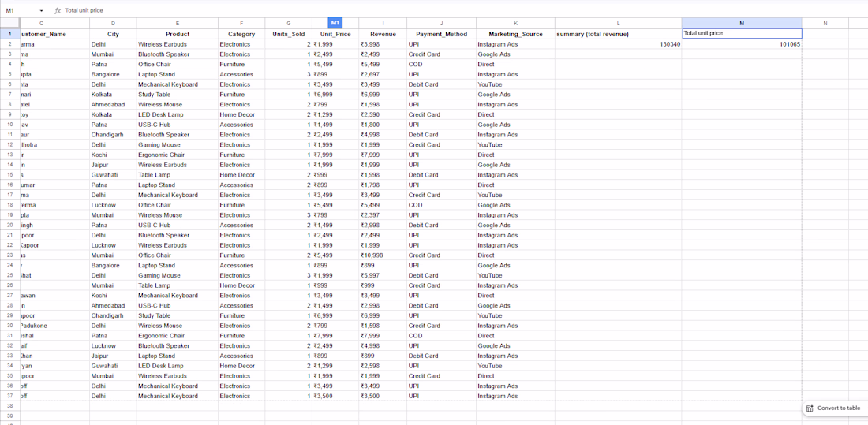Click the YouTube cell in row 6
The width and height of the screenshot is (868, 425).
(x=515, y=84)
